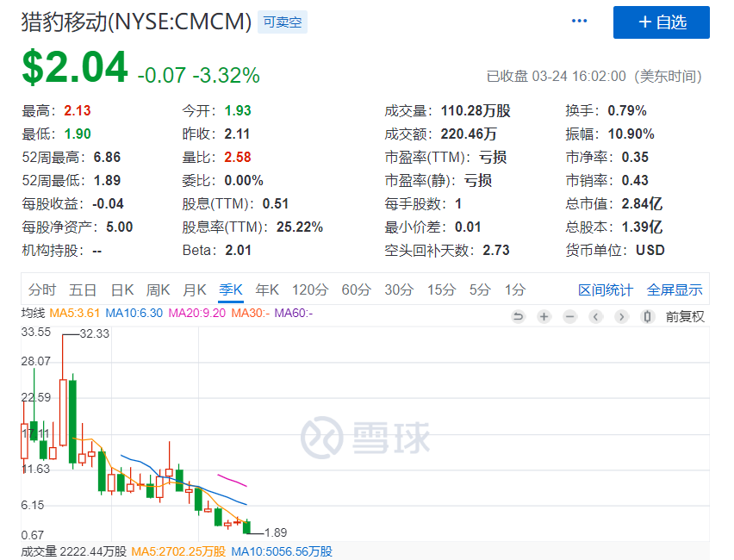The width and height of the screenshot is (734, 560).
Task: Click the current price $2.04
Action: (75, 67)
